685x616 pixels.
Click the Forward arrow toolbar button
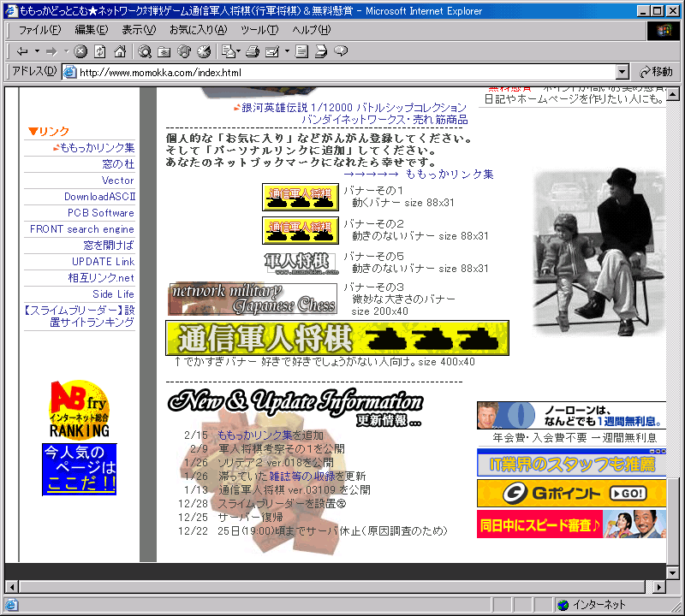[52, 51]
